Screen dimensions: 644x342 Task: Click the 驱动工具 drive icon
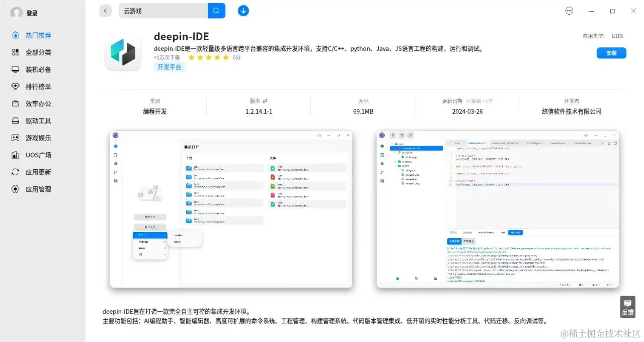[16, 121]
